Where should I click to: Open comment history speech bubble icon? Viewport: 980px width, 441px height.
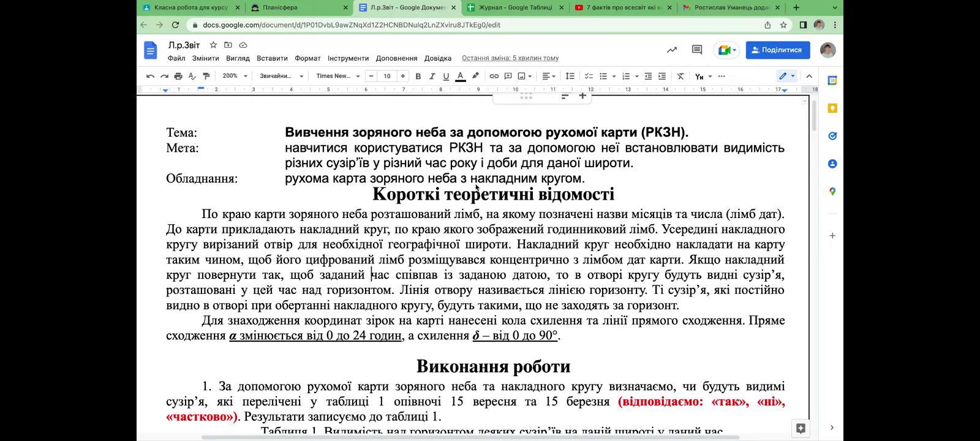click(696, 50)
